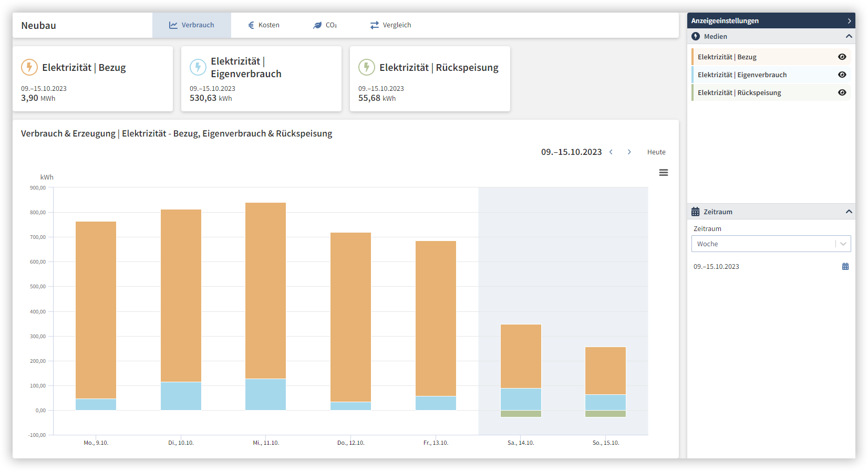
Task: Collapse the Zeitraum section
Action: [849, 212]
